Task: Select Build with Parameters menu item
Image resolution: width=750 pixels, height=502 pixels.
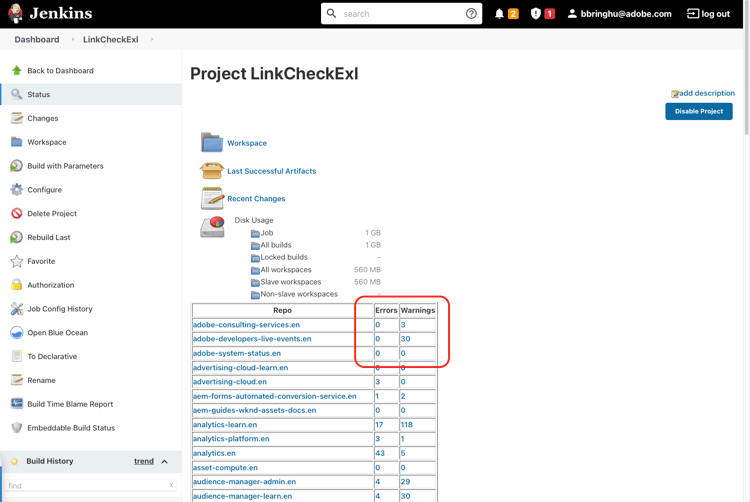Action: 65,166
